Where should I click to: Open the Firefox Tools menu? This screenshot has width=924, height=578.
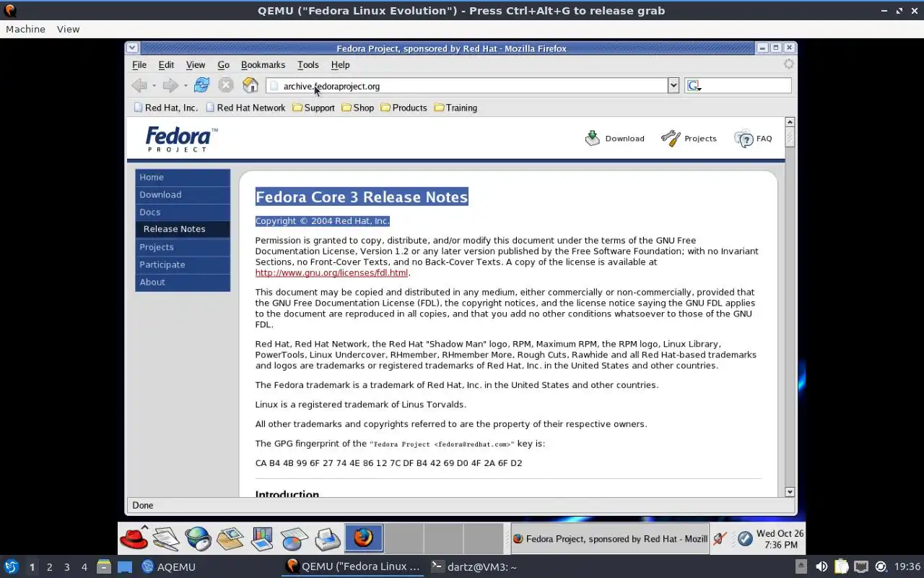coord(308,64)
